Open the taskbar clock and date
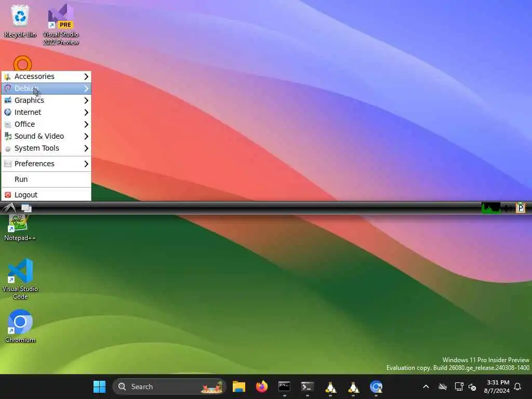This screenshot has height=399, width=532. tap(497, 387)
